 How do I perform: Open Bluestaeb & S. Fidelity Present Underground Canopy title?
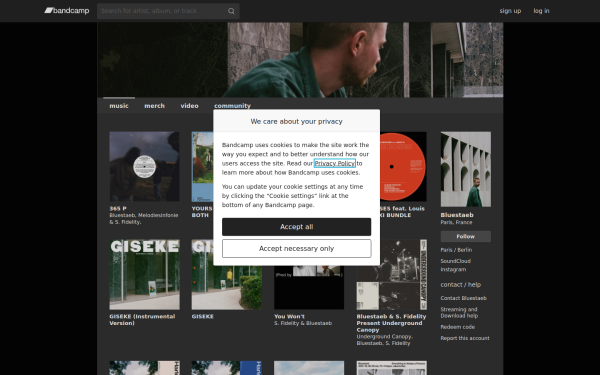point(391,323)
